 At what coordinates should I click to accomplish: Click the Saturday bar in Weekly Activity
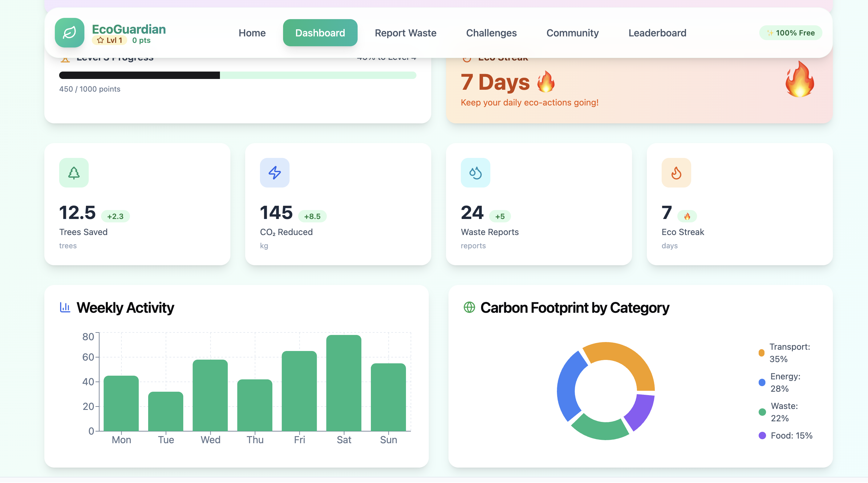(343, 383)
